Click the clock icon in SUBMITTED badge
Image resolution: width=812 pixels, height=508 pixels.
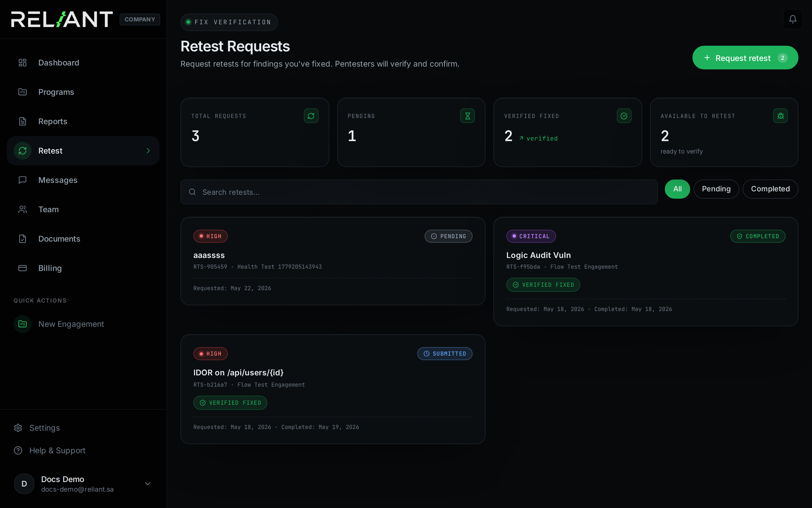[x=427, y=353]
